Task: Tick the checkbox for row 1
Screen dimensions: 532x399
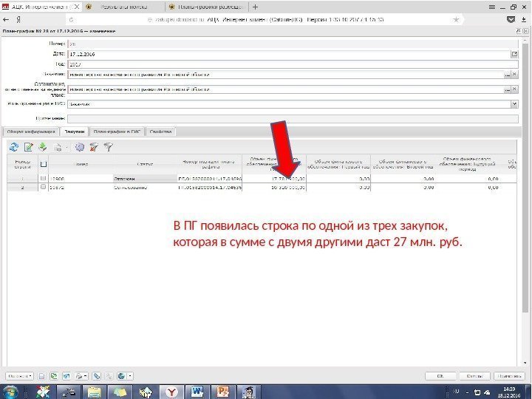Action: tap(43, 178)
